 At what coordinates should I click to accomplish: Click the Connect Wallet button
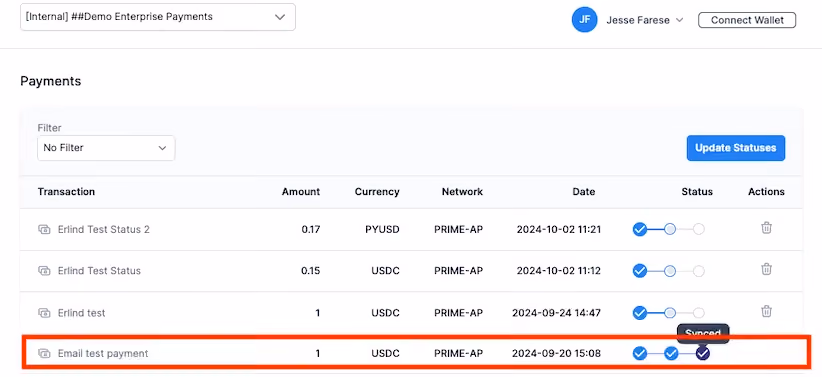(747, 20)
